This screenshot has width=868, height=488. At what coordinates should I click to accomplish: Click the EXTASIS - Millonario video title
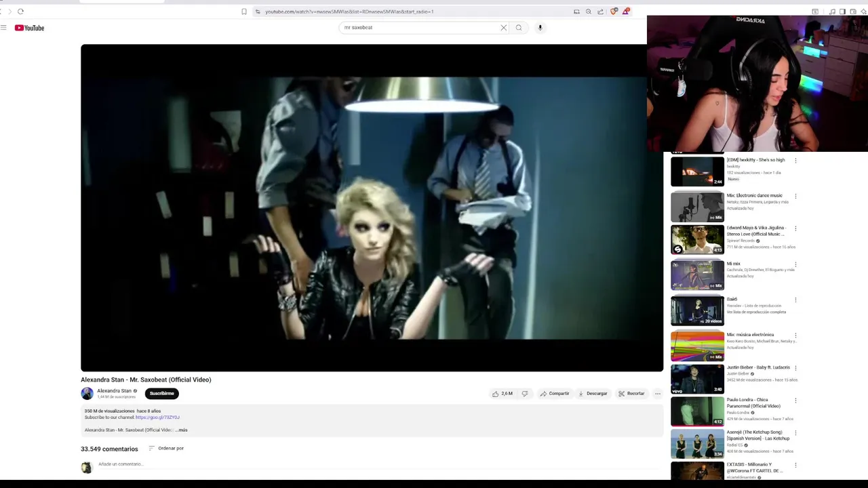(755, 468)
